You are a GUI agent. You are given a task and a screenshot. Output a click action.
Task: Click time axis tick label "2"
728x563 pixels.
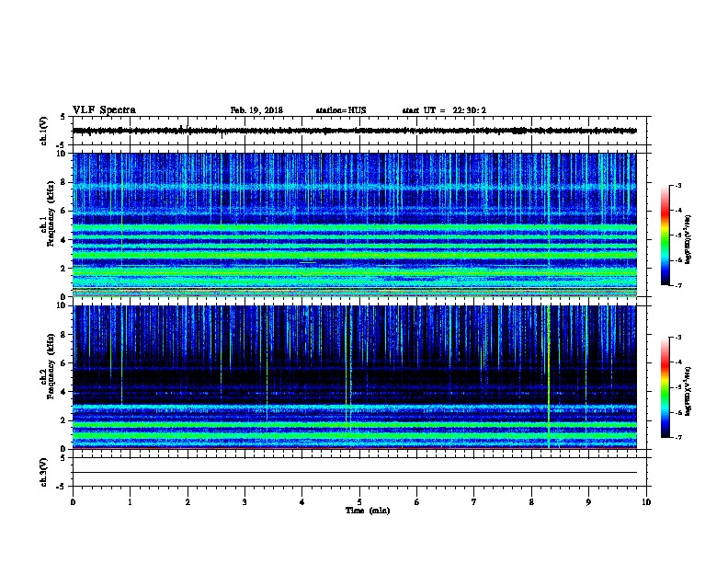click(188, 502)
